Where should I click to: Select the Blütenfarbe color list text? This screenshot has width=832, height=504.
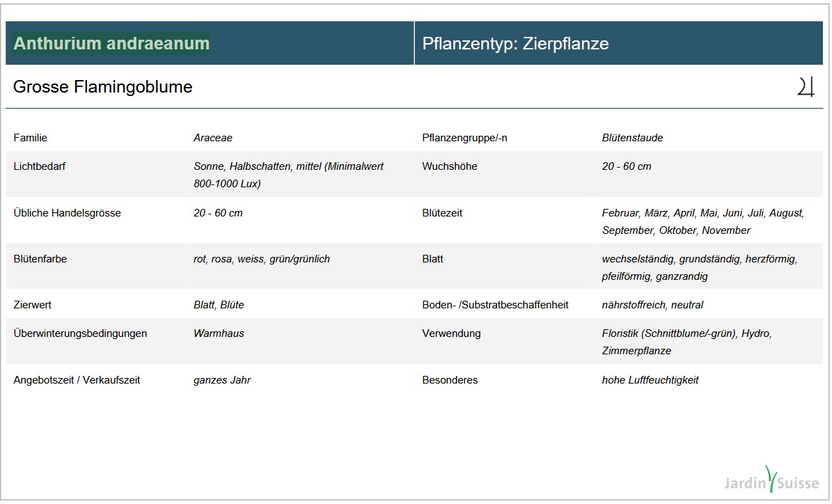(262, 259)
